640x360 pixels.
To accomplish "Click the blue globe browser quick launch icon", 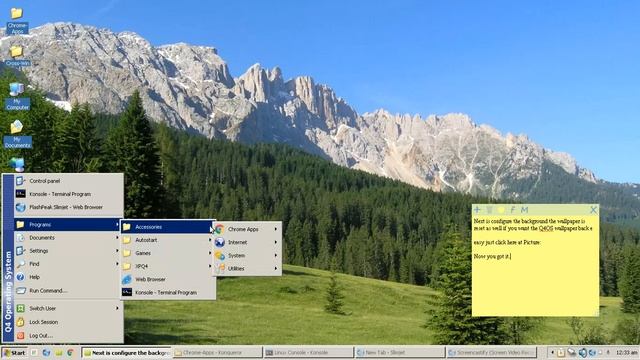I will point(46,353).
